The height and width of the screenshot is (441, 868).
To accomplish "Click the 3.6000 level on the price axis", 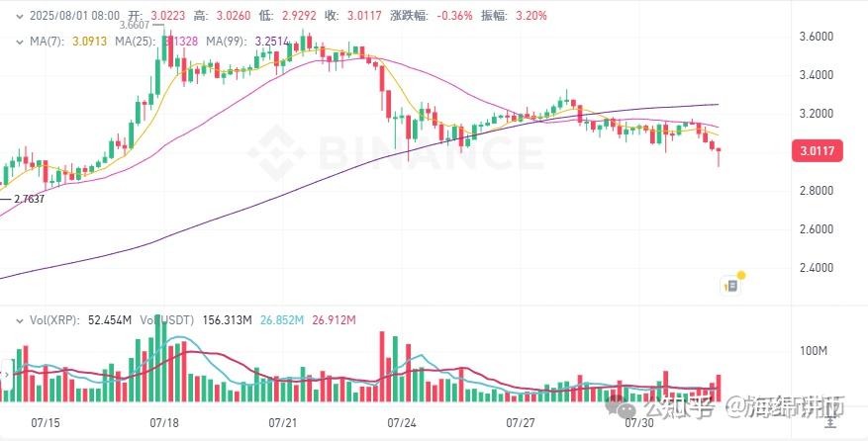I will coord(817,37).
